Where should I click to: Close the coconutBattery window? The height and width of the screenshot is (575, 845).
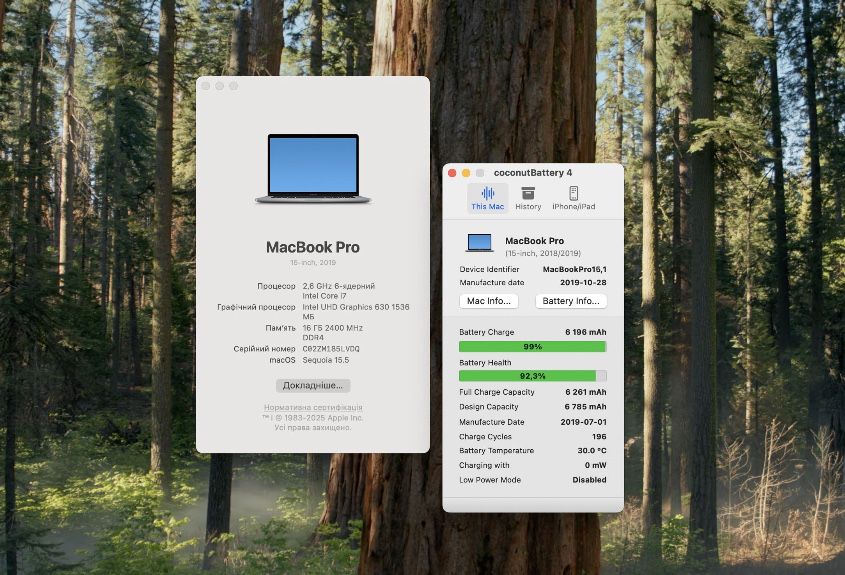click(452, 173)
